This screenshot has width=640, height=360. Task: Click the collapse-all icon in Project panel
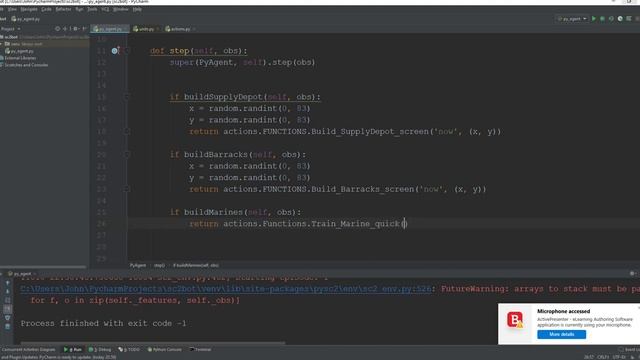click(66, 29)
